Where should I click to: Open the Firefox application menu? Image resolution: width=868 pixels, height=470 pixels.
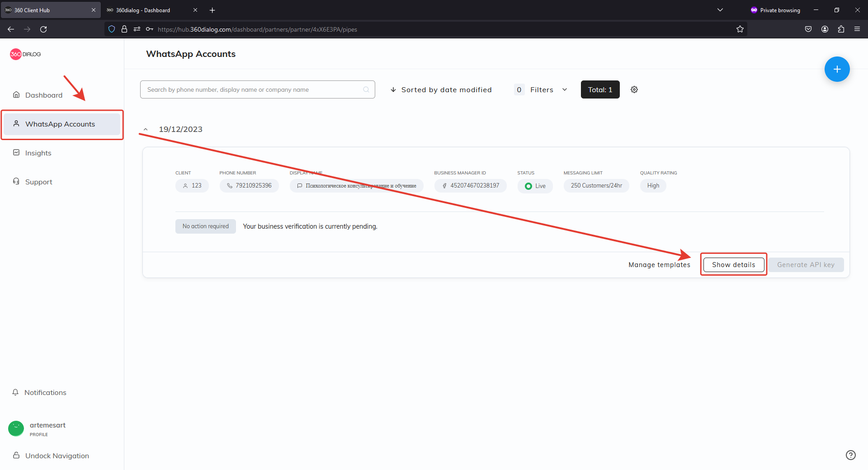pyautogui.click(x=857, y=29)
